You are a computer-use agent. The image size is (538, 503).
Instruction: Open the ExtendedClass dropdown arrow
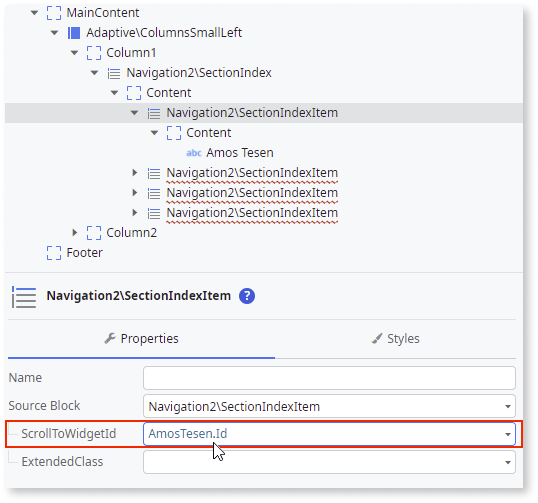click(508, 463)
